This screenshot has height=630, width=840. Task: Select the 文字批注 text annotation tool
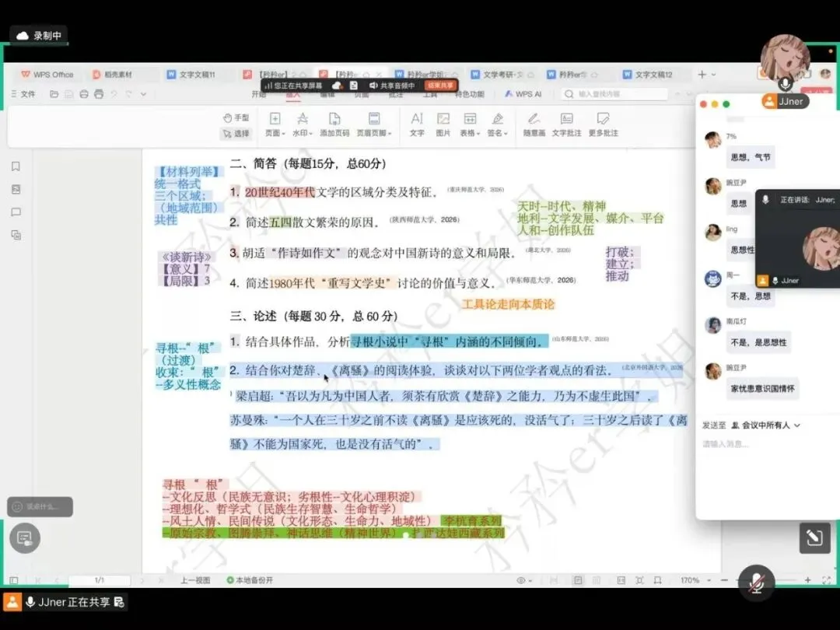[566, 124]
